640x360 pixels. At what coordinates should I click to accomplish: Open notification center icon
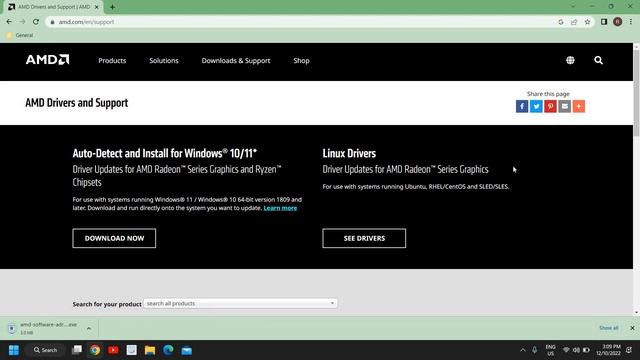click(629, 350)
